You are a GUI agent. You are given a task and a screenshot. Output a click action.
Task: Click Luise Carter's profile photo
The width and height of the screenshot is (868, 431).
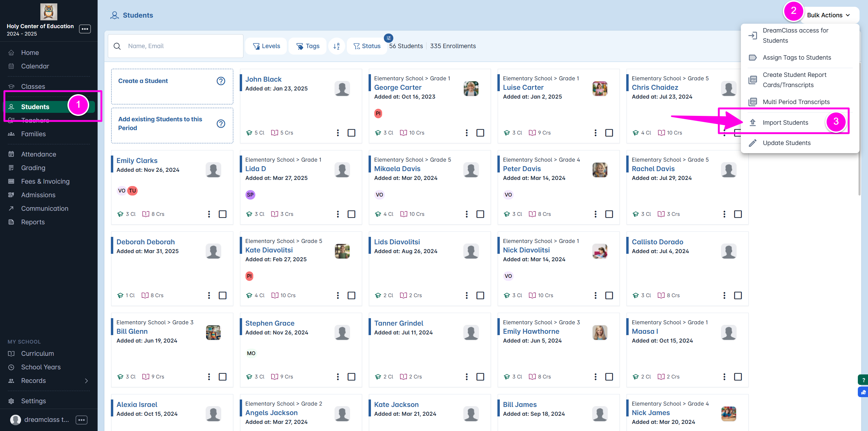[x=600, y=89]
